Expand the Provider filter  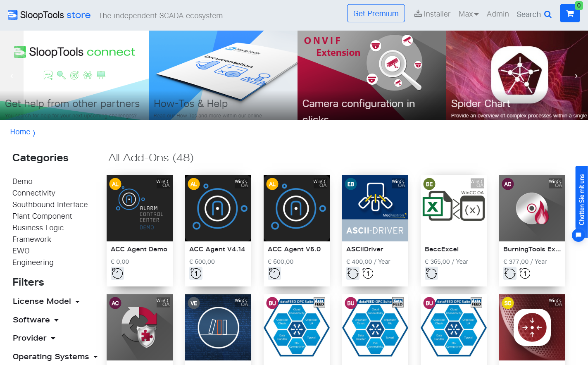click(x=34, y=338)
